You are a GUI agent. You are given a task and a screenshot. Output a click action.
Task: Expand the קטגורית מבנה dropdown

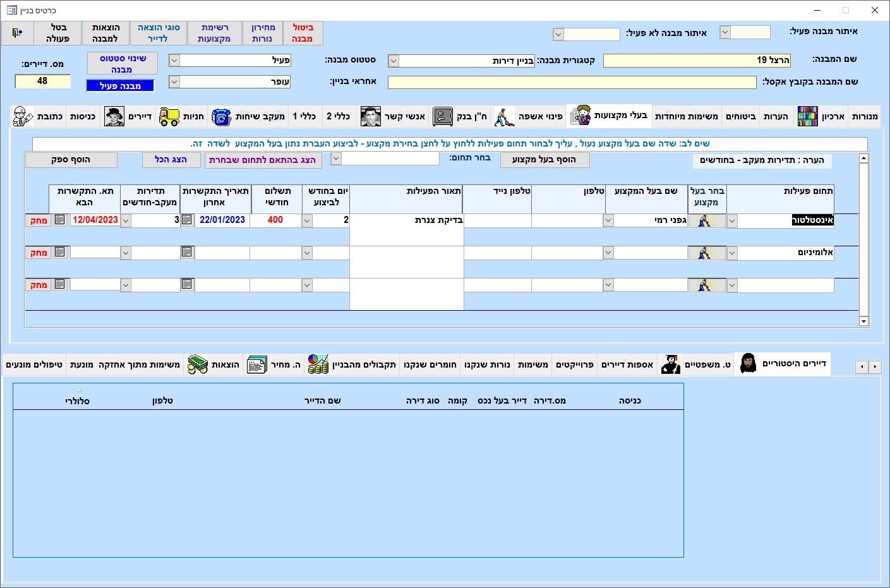(x=393, y=61)
